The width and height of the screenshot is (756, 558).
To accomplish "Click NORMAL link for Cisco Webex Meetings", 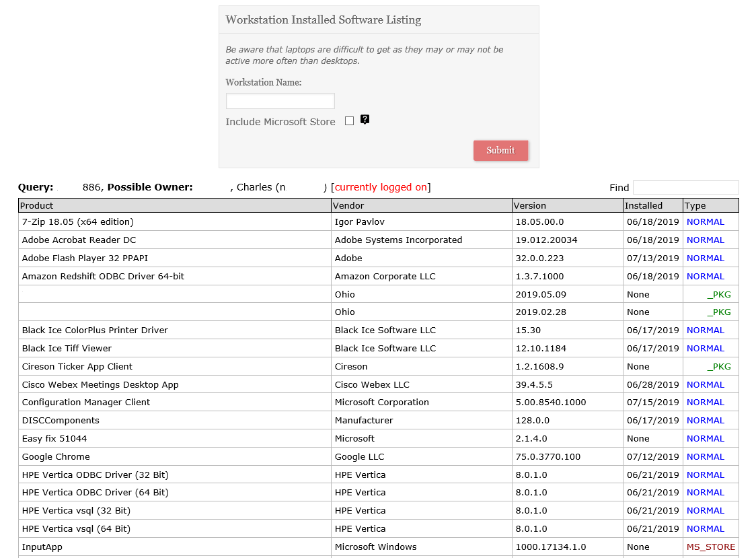I will [705, 385].
